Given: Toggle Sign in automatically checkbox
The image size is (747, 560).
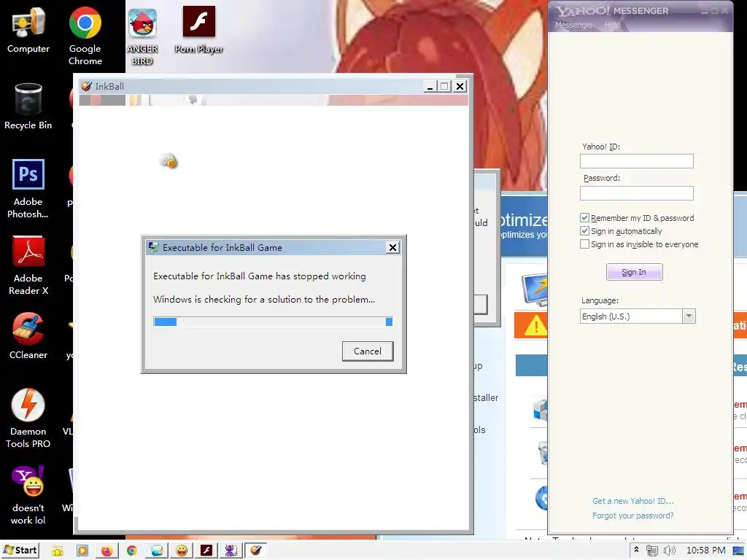Looking at the screenshot, I should [584, 231].
